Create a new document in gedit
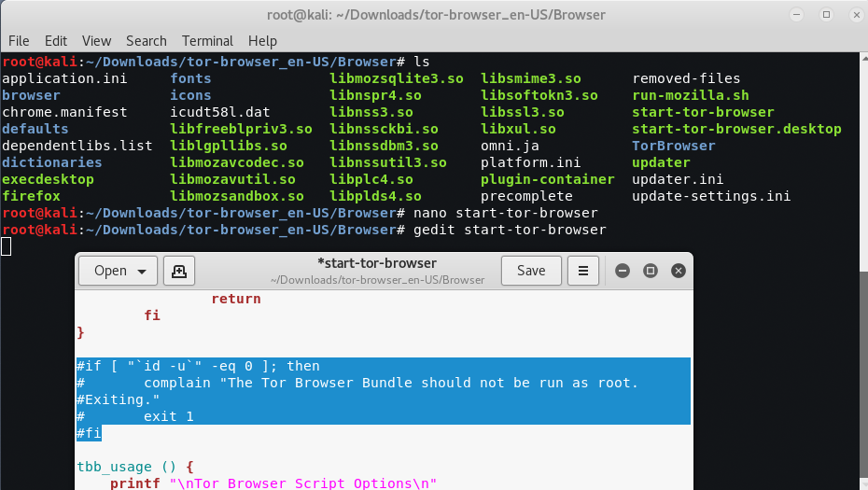The image size is (868, 490). pyautogui.click(x=179, y=271)
